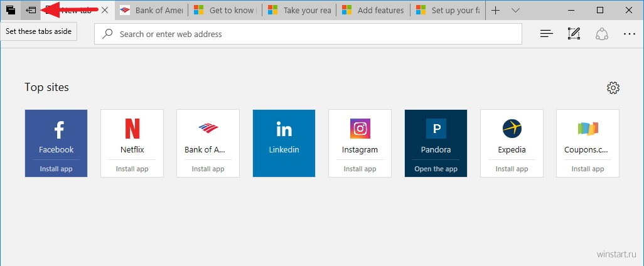Image resolution: width=644 pixels, height=266 pixels.
Task: Open the Facebook top site tile
Action: pos(56,143)
